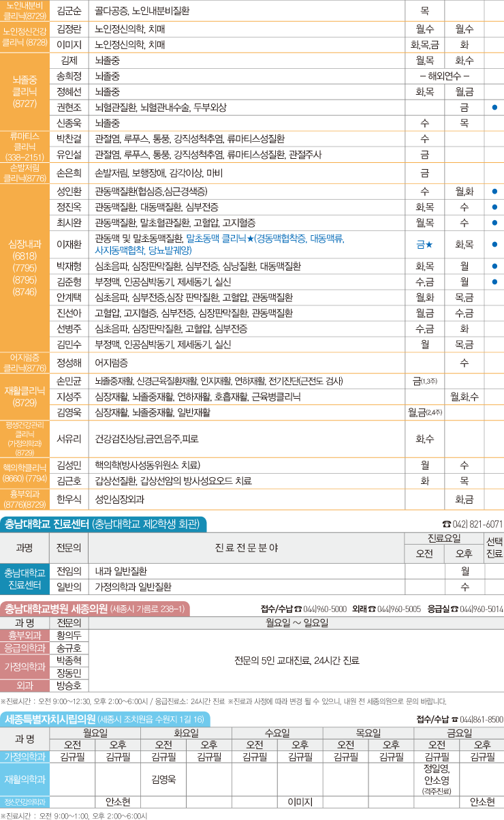Image resolution: width=504 pixels, height=820 pixels.
Task: Click doctor name 김성민
Action: click(69, 465)
